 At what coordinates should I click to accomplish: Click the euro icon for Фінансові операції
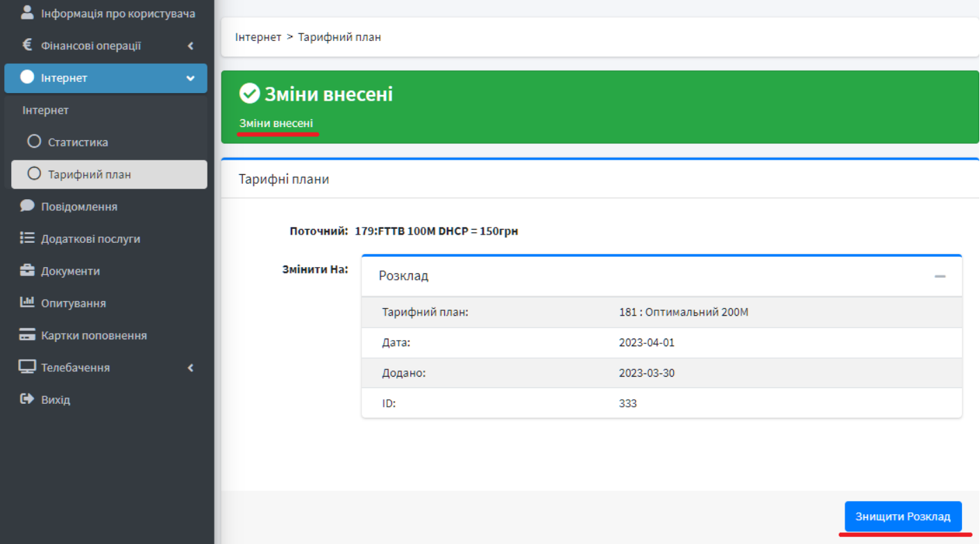pyautogui.click(x=27, y=45)
